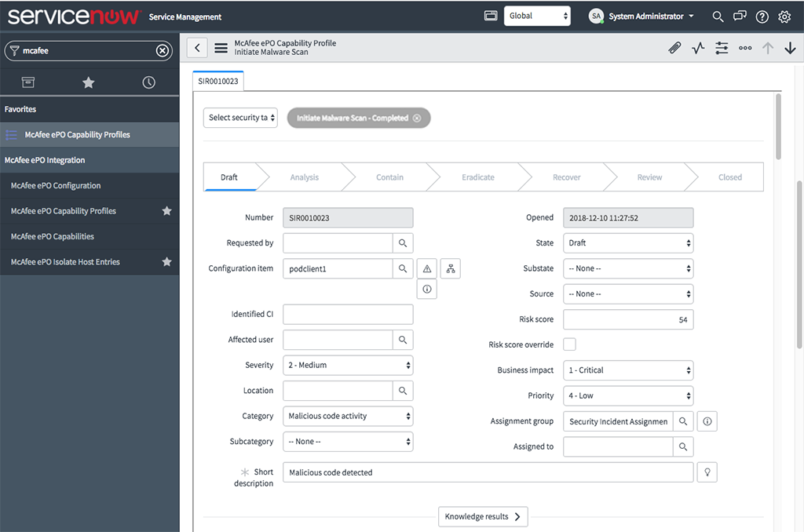Open the Business impact dropdown
Screen dimensions: 804x532
pyautogui.click(x=628, y=370)
